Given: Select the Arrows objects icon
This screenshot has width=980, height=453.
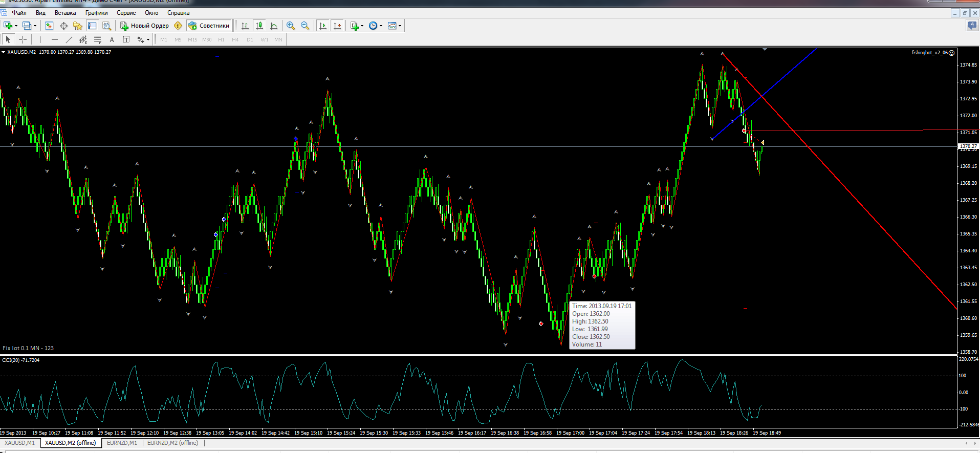Looking at the screenshot, I should click(x=140, y=39).
